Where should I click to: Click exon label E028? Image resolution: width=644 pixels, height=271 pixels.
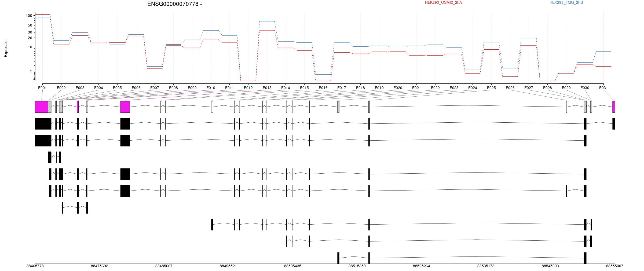point(547,88)
